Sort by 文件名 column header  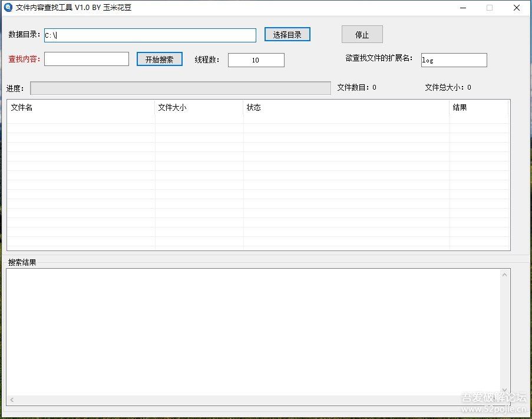click(81, 108)
